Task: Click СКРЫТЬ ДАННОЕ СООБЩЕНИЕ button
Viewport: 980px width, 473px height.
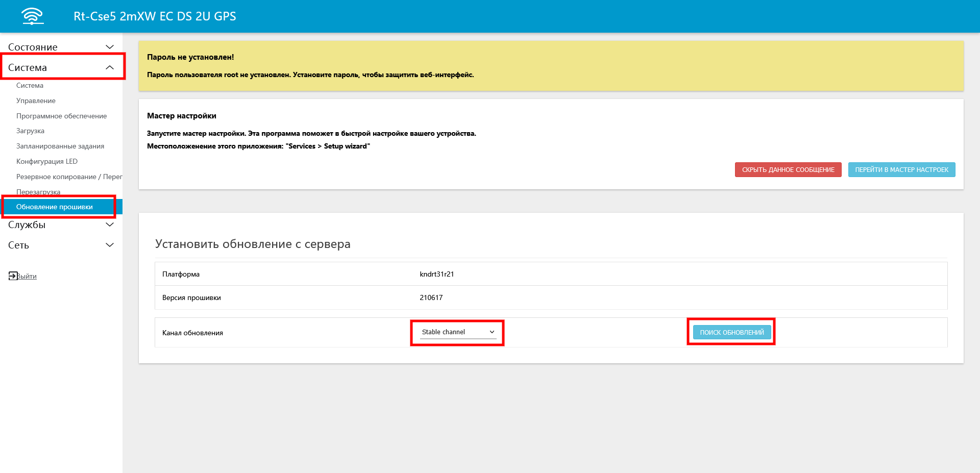Action: pyautogui.click(x=788, y=170)
